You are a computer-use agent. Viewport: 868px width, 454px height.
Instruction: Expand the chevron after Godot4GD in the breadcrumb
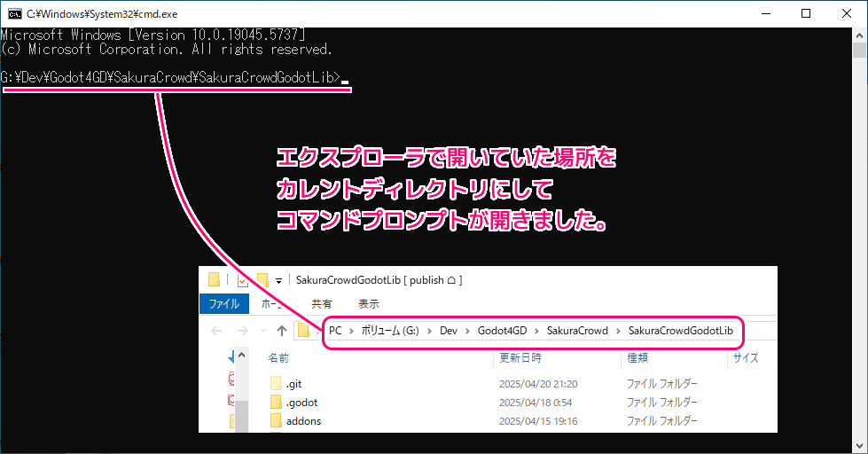pyautogui.click(x=537, y=331)
